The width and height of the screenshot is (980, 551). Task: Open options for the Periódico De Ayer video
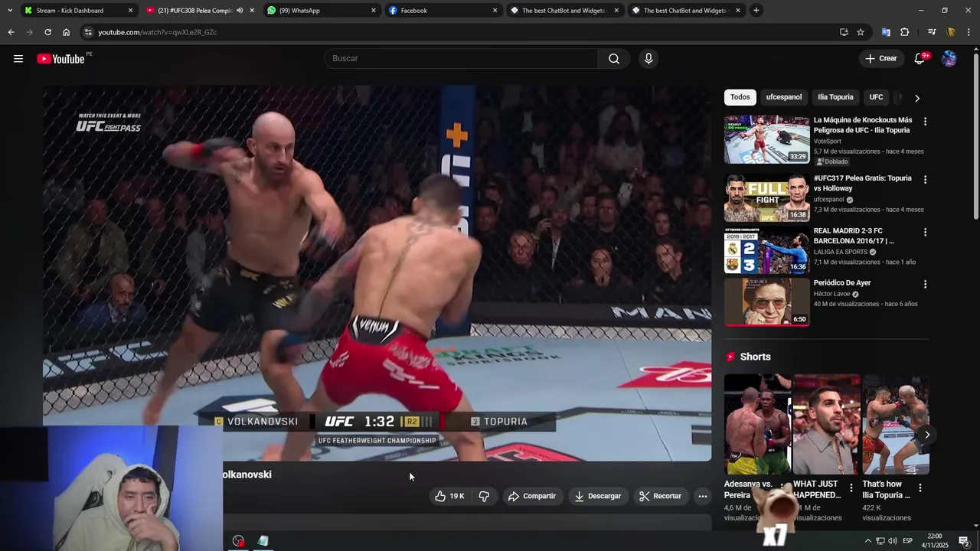(x=925, y=285)
